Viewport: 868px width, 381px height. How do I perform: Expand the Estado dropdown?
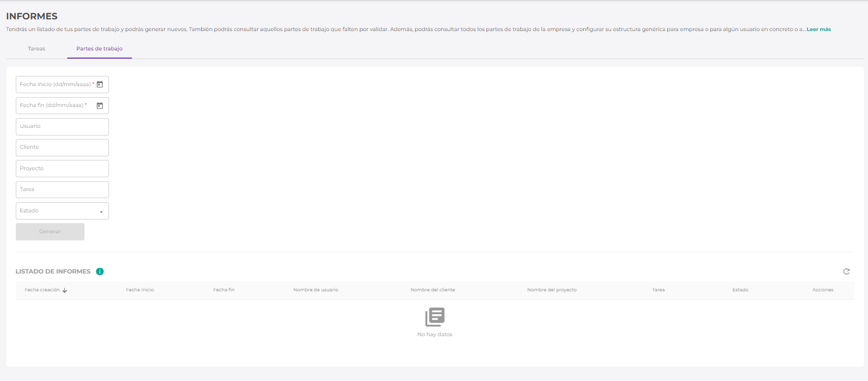pyautogui.click(x=101, y=211)
